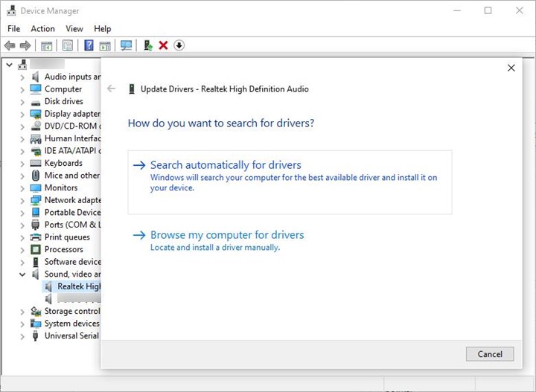Viewport: 536px width, 392px height.
Task: Open the Action menu
Action: (42, 28)
